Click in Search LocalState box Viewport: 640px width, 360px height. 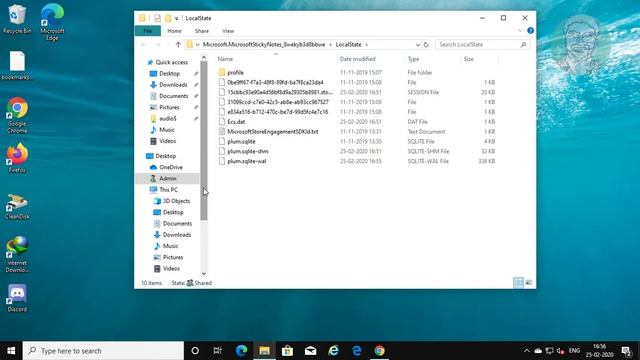[482, 44]
